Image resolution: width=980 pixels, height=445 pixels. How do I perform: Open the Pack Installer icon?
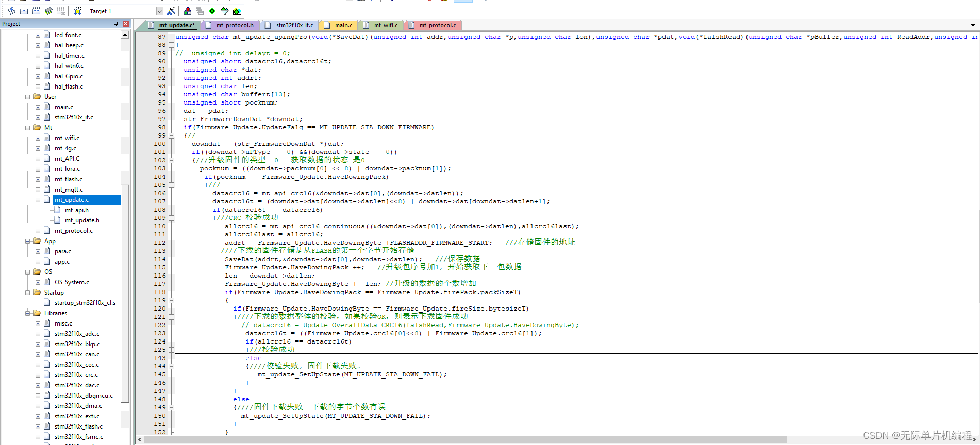(237, 11)
